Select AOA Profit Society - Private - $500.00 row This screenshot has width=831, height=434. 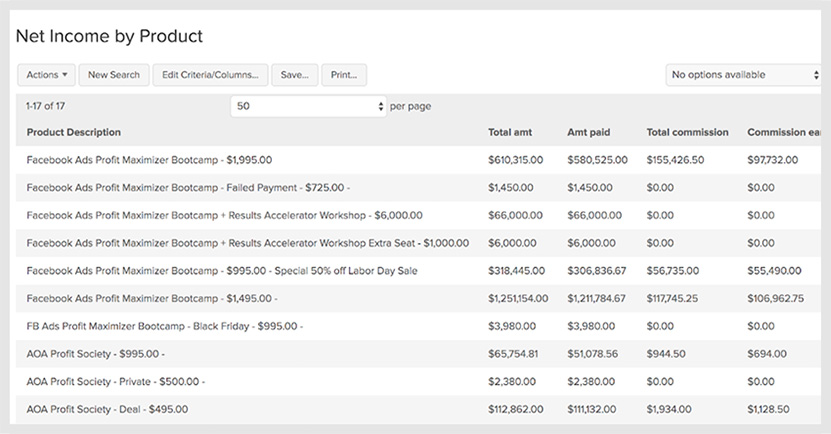tap(419, 382)
